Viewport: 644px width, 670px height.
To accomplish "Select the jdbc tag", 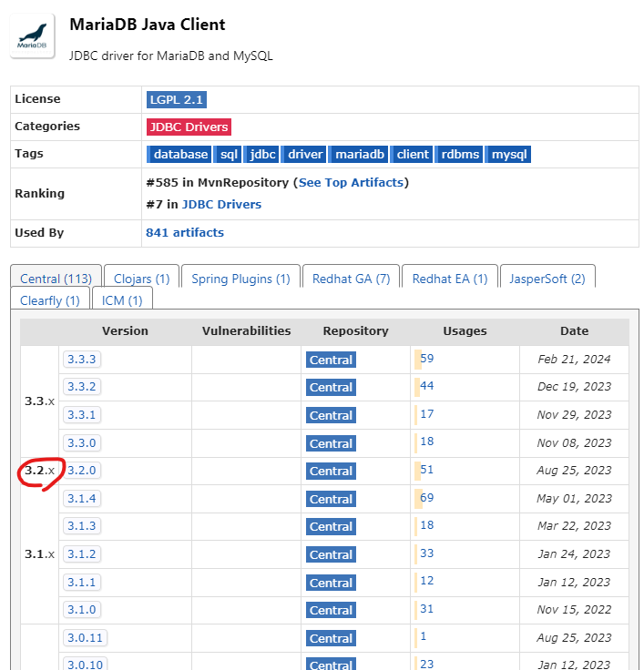I will tap(261, 154).
